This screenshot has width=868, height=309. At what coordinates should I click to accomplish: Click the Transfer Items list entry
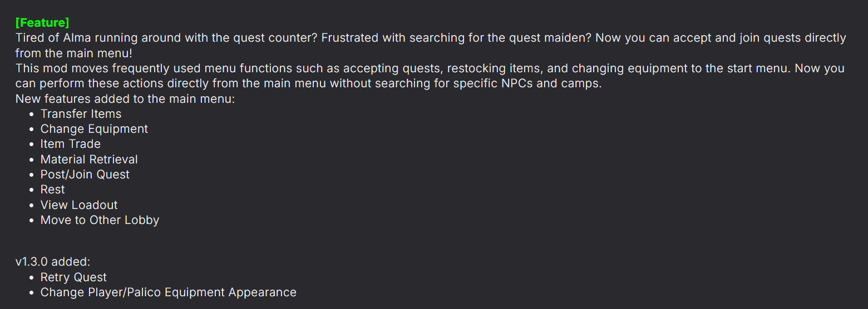(x=81, y=114)
